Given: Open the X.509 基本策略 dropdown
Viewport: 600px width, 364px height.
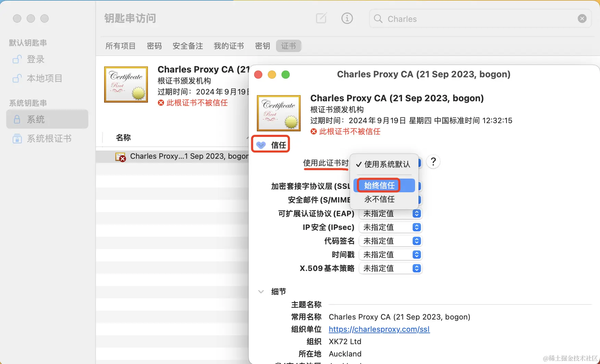Looking at the screenshot, I should tap(390, 268).
